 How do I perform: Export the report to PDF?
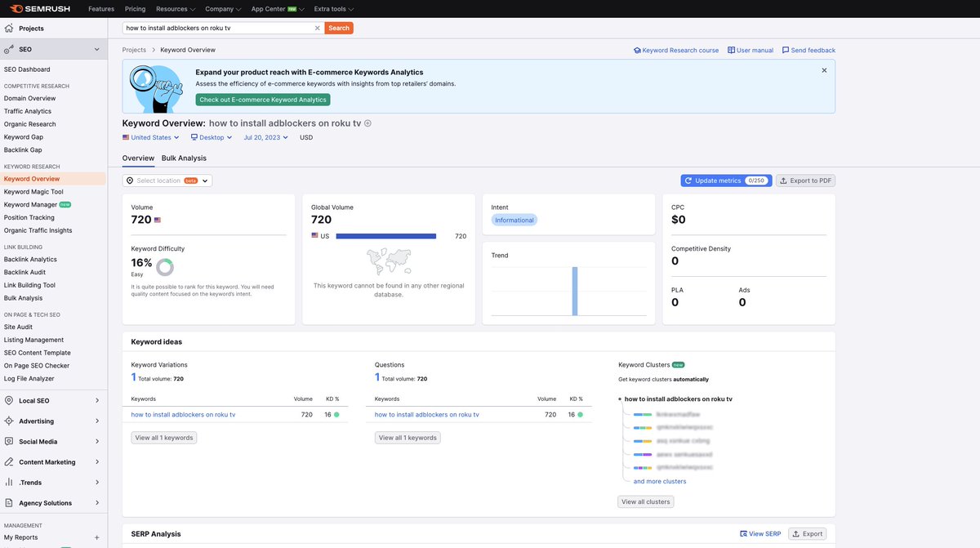point(805,180)
